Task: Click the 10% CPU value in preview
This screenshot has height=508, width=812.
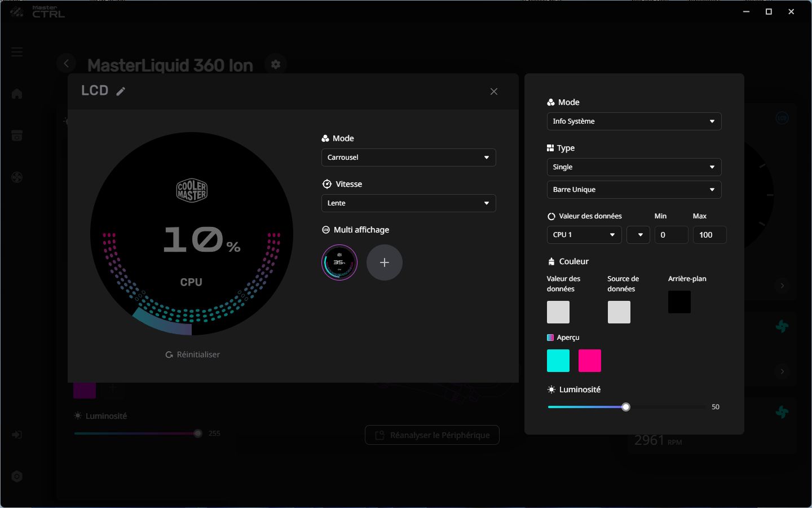Action: 202,239
